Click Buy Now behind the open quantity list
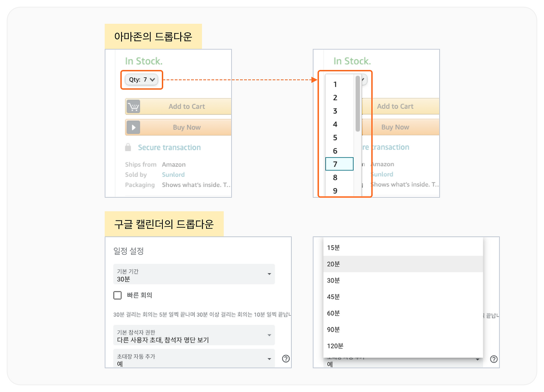Image resolution: width=544 pixels, height=392 pixels. [401, 127]
